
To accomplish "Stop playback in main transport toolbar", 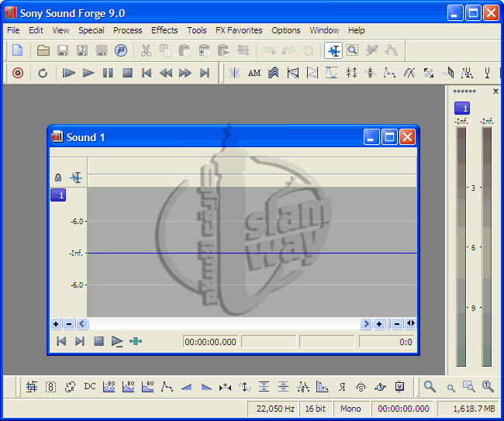I will 128,73.
